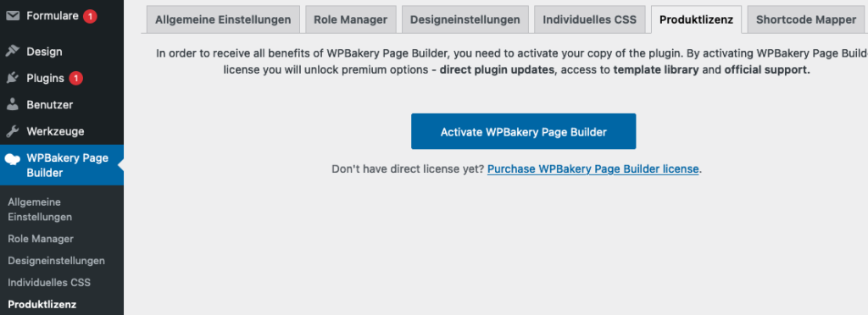This screenshot has width=868, height=315.
Task: Click the bold 'template library' text
Action: tap(655, 70)
